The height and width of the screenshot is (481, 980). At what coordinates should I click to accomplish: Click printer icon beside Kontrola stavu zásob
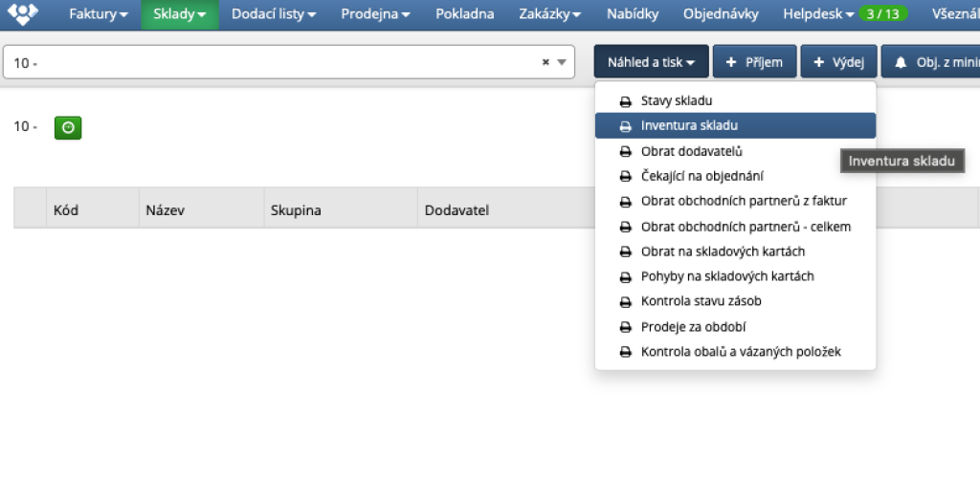point(626,302)
